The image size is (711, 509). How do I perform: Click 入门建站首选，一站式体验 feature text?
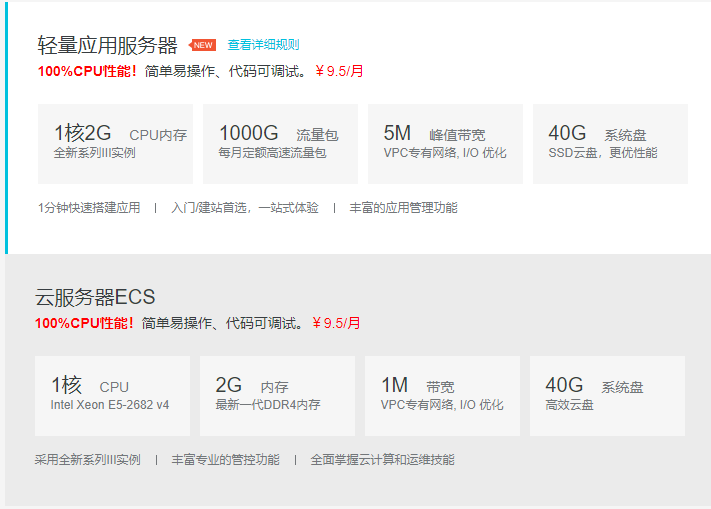(x=245, y=208)
